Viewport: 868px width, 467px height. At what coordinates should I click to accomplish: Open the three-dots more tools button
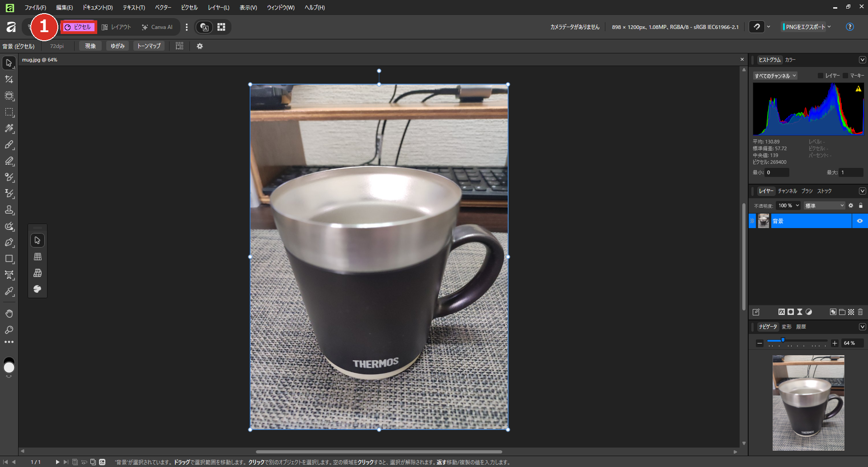coord(9,342)
